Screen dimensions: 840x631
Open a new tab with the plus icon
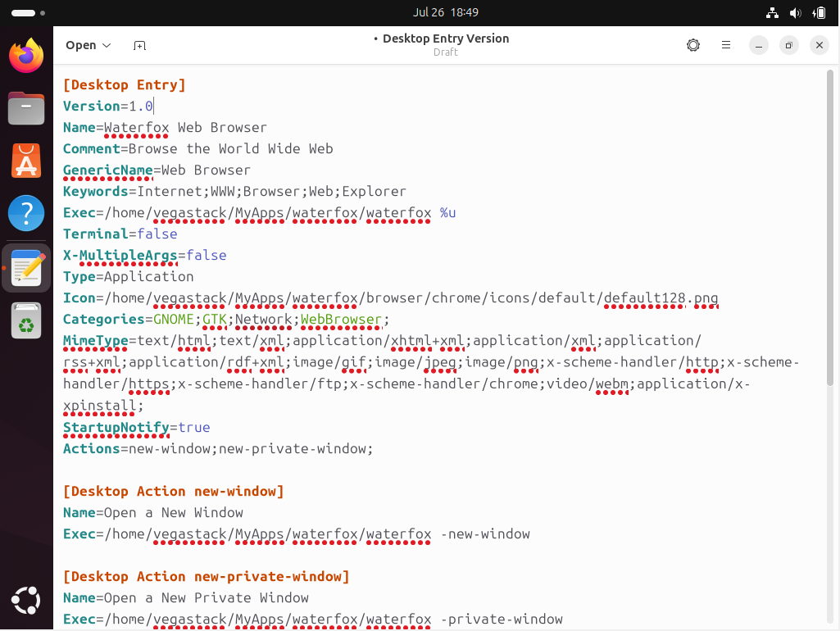(x=140, y=45)
